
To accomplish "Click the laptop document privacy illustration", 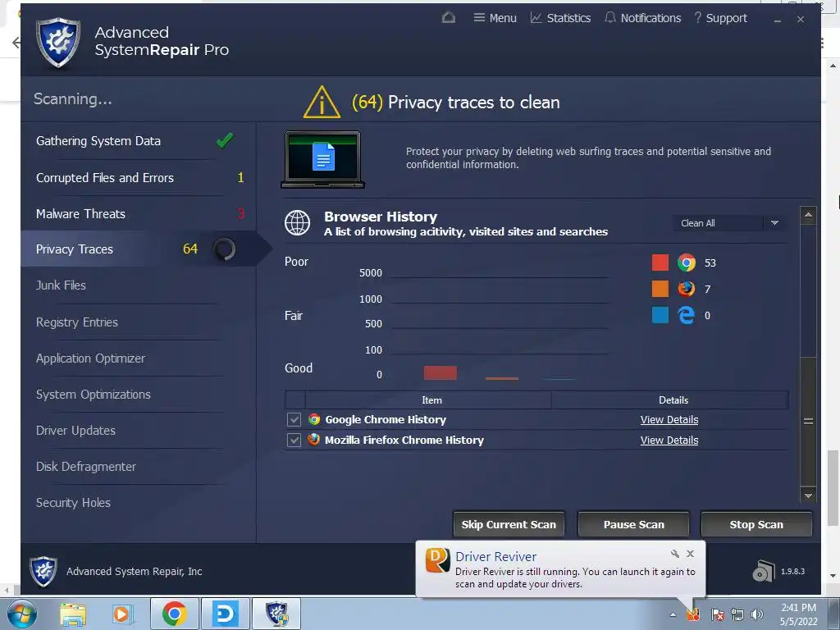I will pyautogui.click(x=322, y=160).
